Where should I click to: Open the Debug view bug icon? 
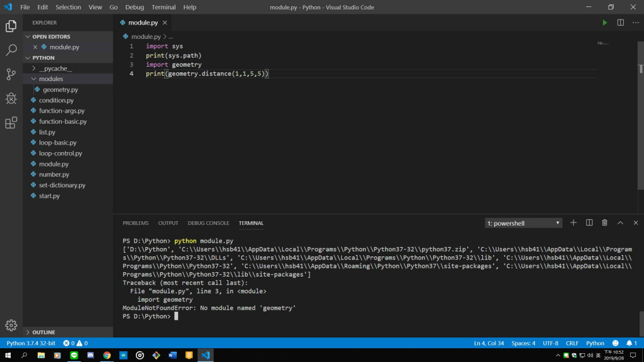coord(11,99)
